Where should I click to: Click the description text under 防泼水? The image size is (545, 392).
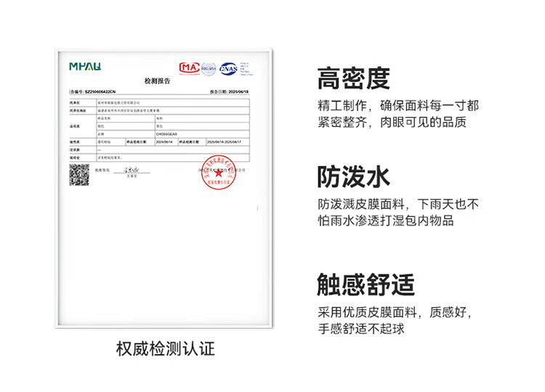[x=397, y=212]
